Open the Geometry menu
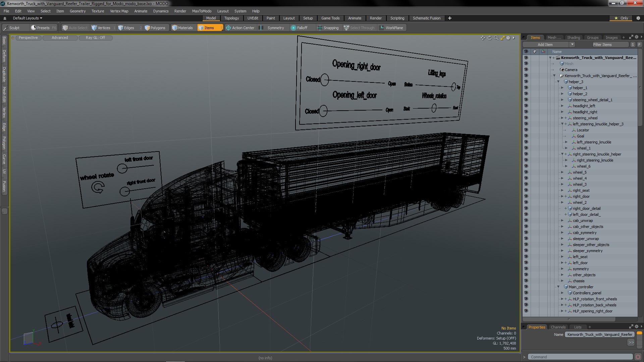The width and height of the screenshot is (644, 362). pyautogui.click(x=77, y=11)
